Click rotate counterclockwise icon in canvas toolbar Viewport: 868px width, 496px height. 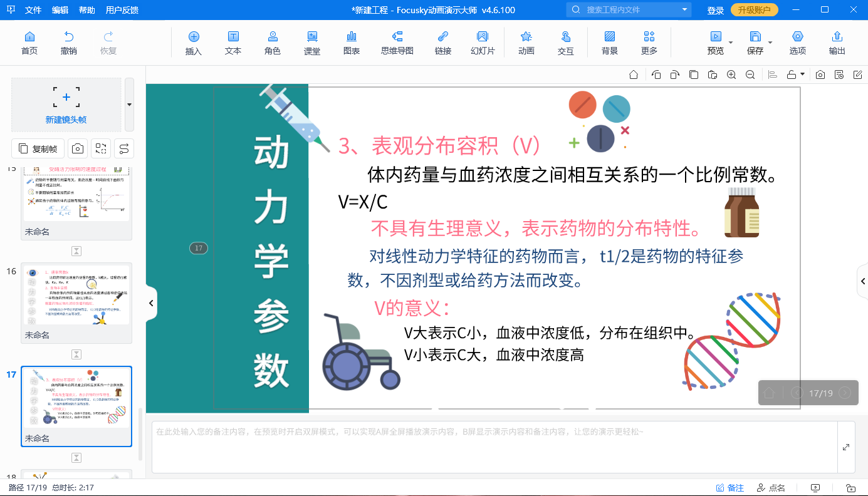pos(656,75)
